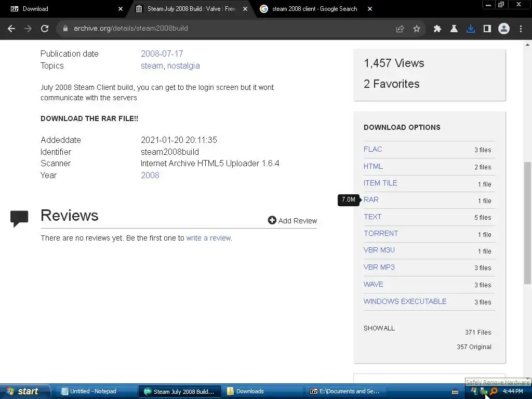Click the scrollbar up arrow
The width and height of the screenshot is (532, 399).
coord(527,45)
